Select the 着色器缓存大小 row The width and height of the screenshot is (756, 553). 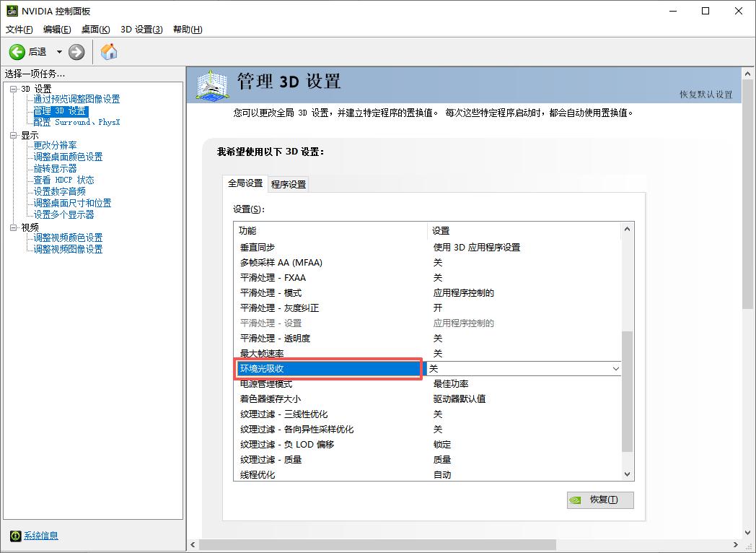coord(427,399)
